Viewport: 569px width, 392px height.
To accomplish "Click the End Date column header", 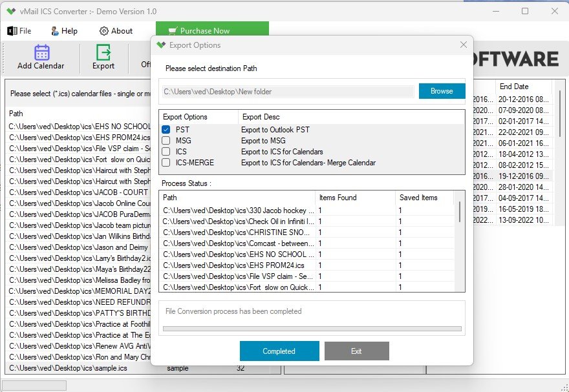I will pos(524,87).
